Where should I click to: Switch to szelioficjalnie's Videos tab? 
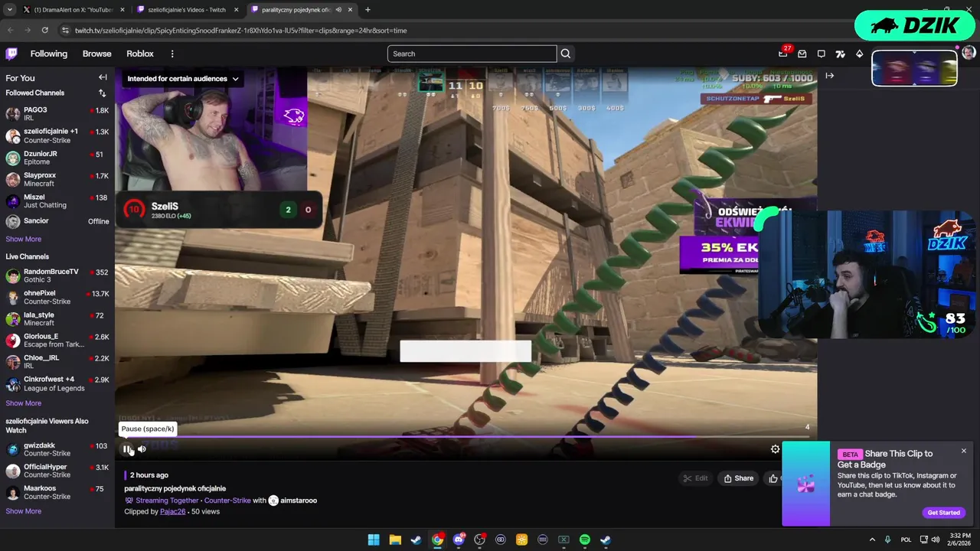click(187, 10)
